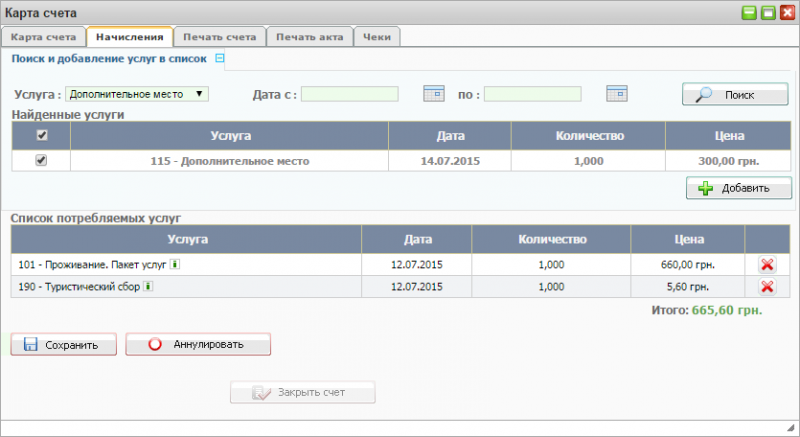Click the green window maximize icon
Screen dimensions: 800x437
768,13
